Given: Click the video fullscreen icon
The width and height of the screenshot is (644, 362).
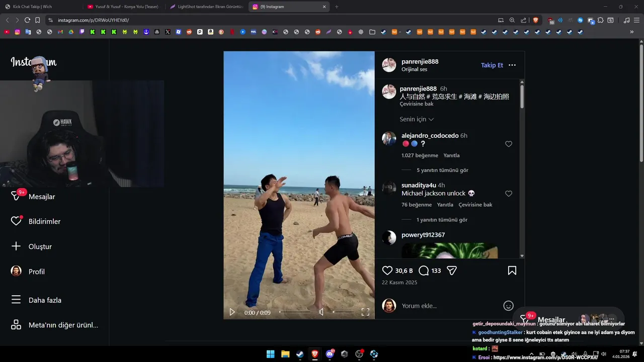Looking at the screenshot, I should (365, 312).
